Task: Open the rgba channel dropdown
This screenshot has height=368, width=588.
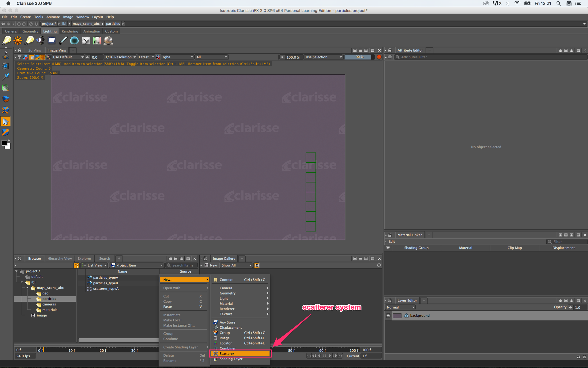Action: pos(178,57)
